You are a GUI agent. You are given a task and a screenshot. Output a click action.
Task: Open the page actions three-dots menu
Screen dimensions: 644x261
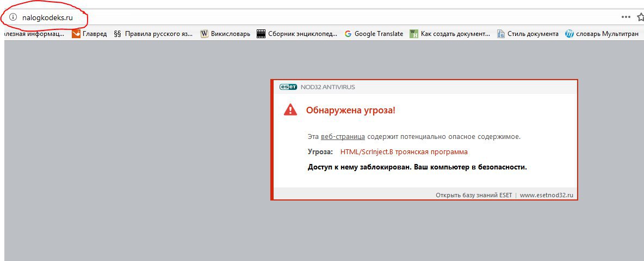pyautogui.click(x=626, y=17)
